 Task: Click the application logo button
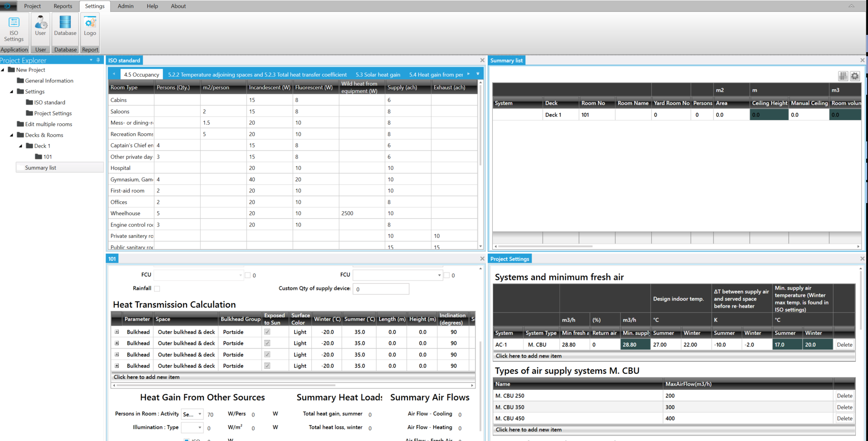click(8, 6)
